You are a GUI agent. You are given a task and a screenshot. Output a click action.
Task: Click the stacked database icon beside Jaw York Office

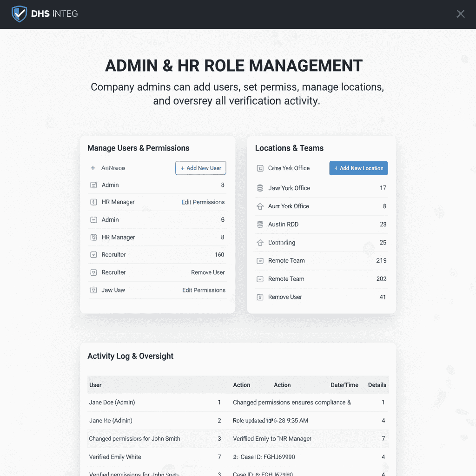click(260, 188)
